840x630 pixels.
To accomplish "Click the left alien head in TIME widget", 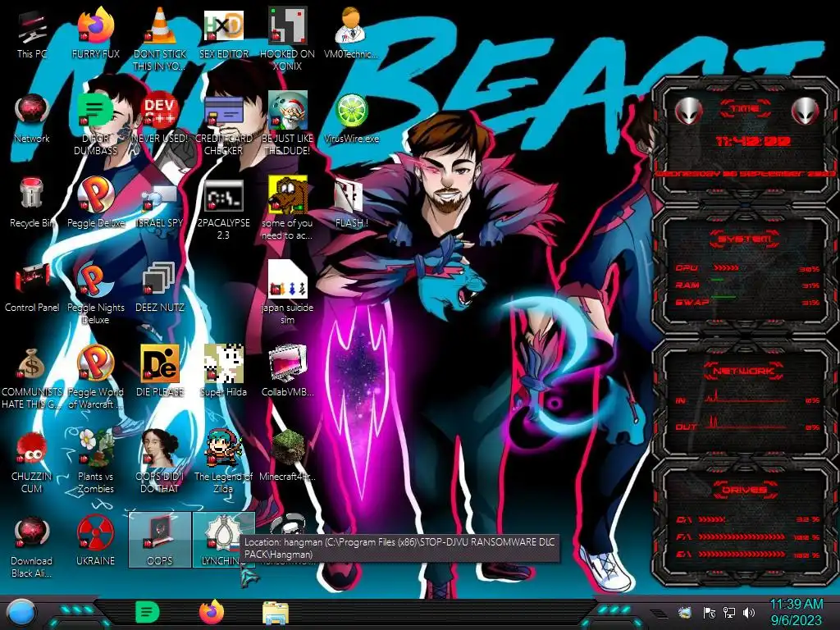I will coord(688,112).
